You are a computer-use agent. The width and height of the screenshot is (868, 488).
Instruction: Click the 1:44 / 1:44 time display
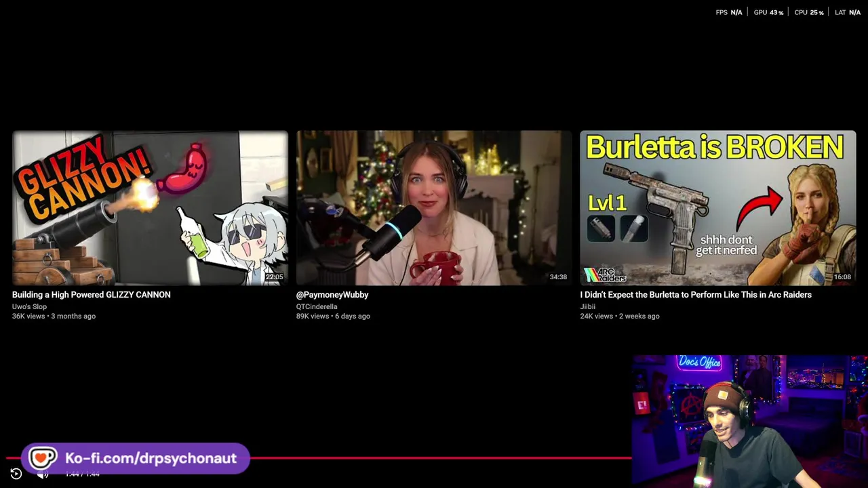[83, 474]
